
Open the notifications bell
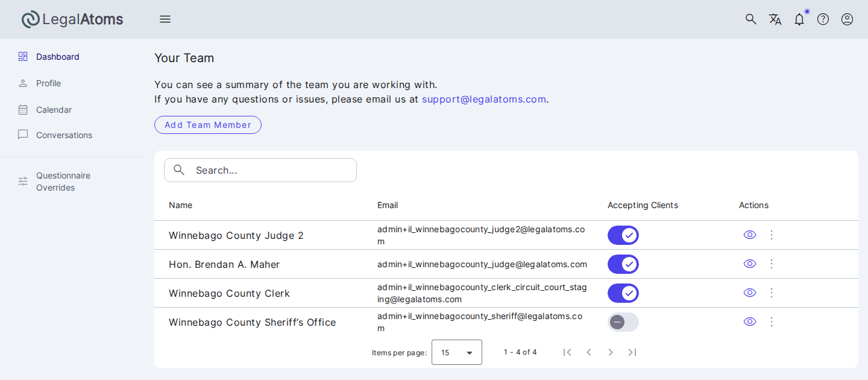[799, 19]
